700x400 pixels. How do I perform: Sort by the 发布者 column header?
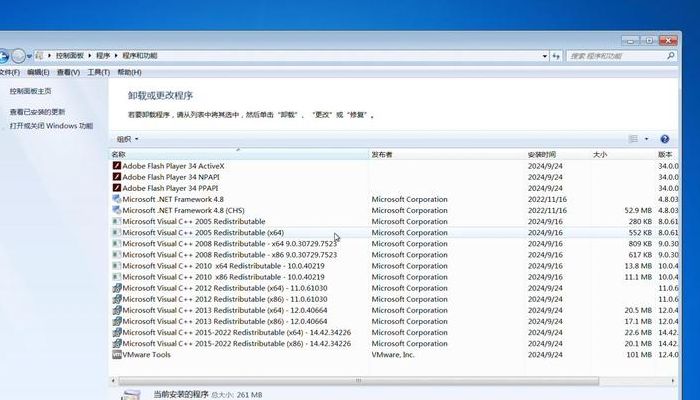tap(447, 154)
